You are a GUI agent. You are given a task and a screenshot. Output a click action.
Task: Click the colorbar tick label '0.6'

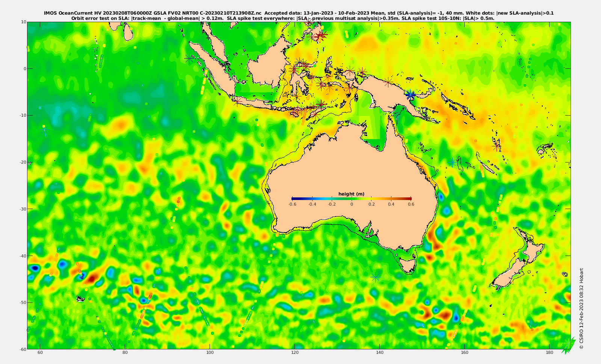coord(411,205)
